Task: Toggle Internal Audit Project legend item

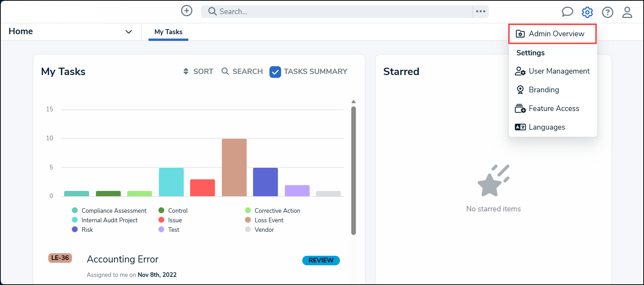Action: [x=105, y=220]
